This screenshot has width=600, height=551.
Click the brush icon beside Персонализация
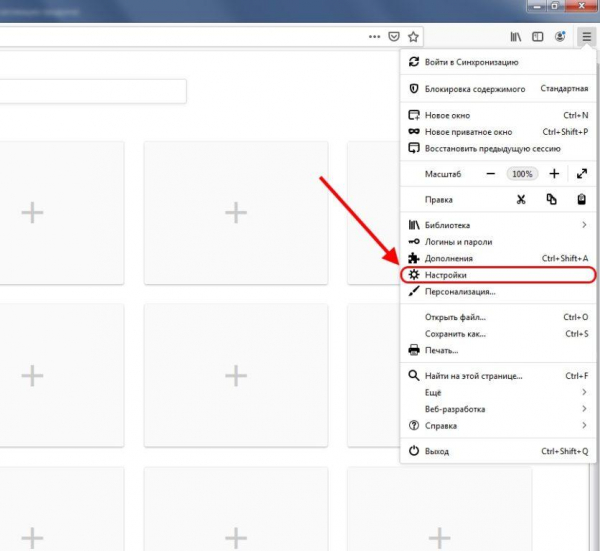414,291
